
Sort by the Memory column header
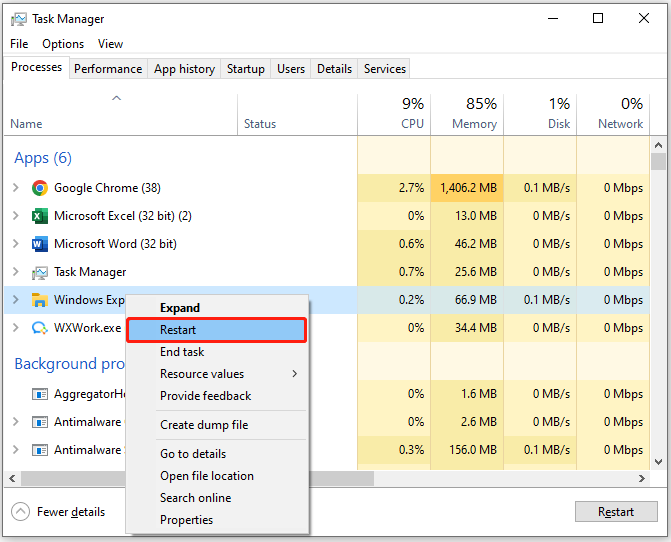(x=467, y=115)
